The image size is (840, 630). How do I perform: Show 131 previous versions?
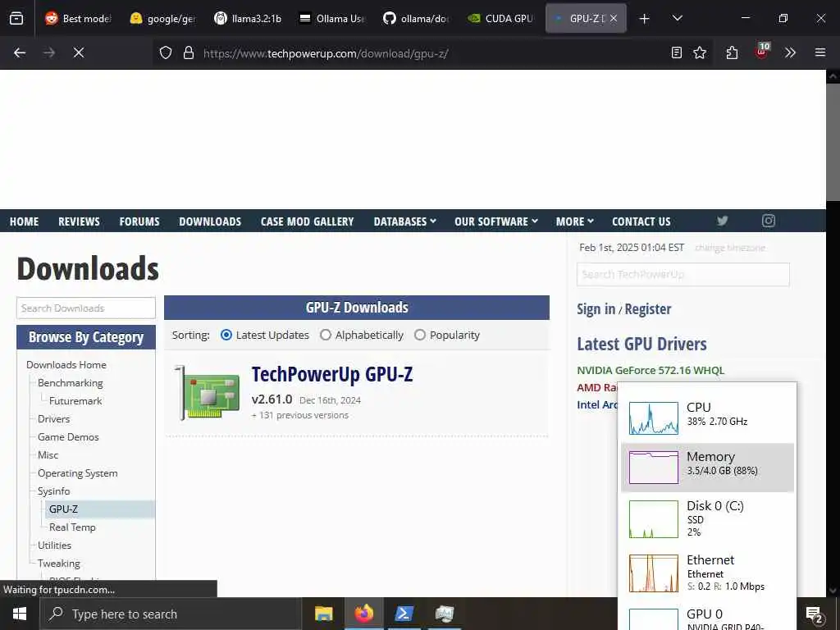pos(300,415)
